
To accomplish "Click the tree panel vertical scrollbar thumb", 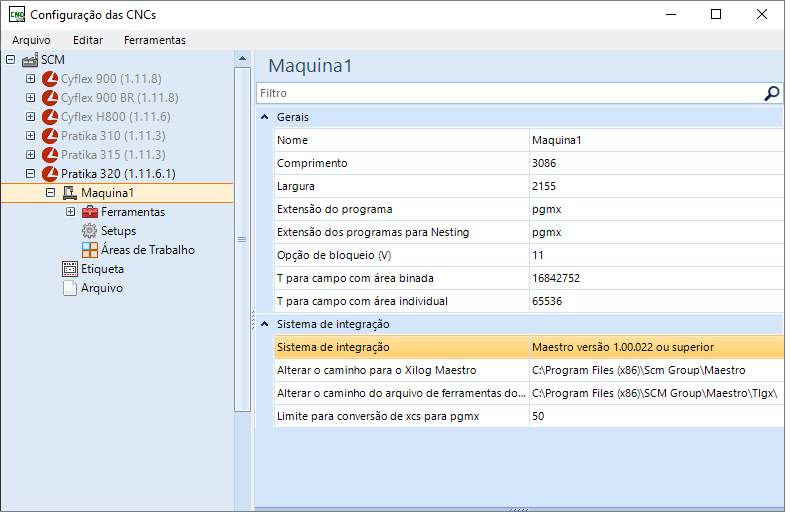I will (x=243, y=240).
